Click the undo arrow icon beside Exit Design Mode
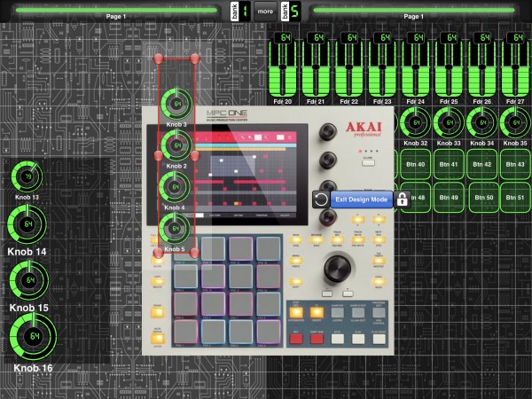 click(x=321, y=199)
